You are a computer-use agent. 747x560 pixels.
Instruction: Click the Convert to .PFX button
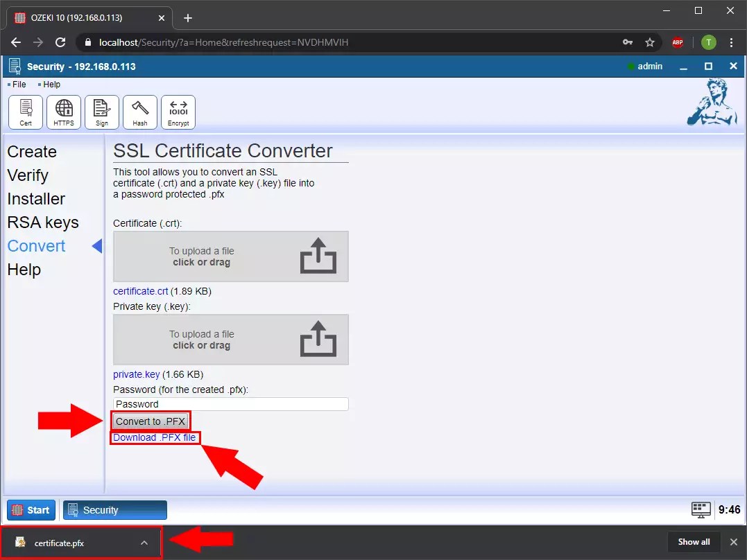coord(151,421)
